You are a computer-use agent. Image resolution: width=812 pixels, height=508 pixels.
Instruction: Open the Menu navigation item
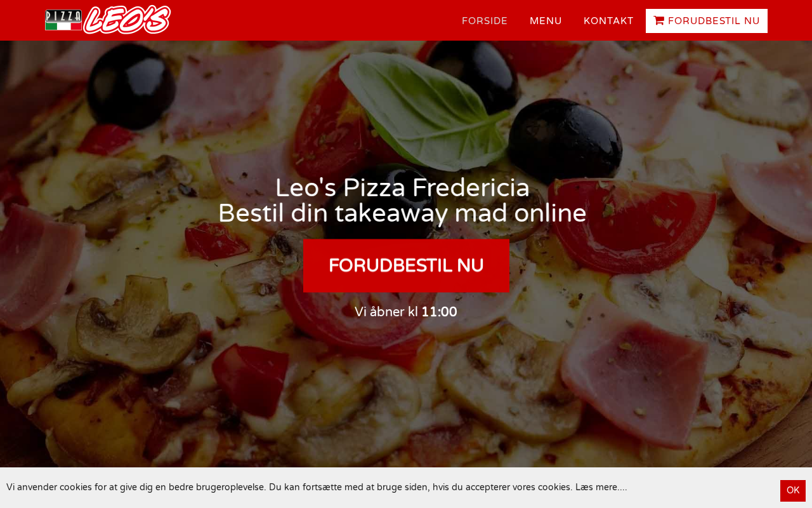(546, 21)
